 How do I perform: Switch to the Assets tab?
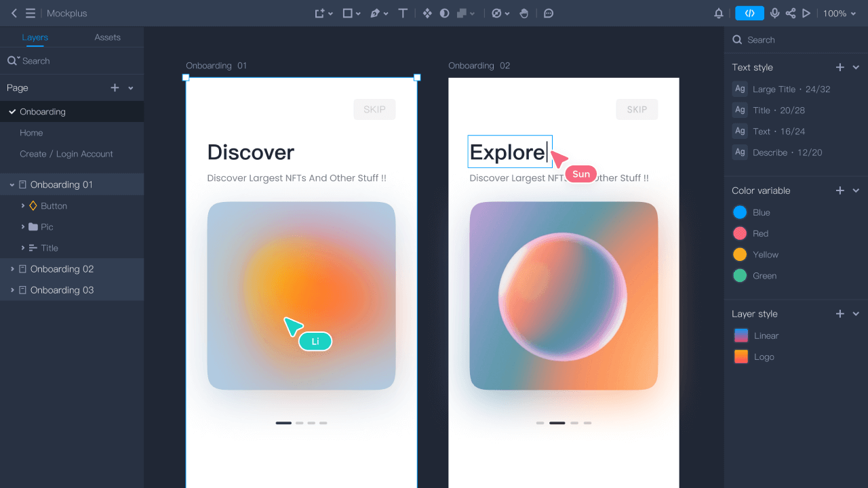107,37
